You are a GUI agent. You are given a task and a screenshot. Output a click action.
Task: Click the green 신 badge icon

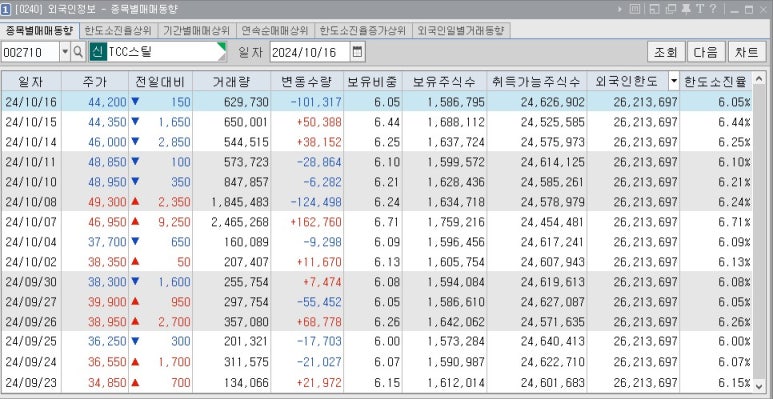point(98,52)
